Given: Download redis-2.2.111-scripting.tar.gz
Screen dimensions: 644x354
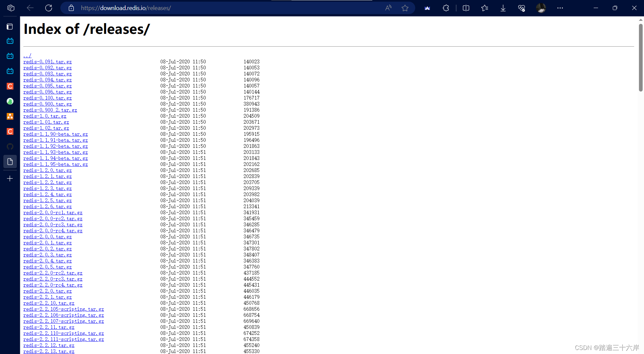Looking at the screenshot, I should pos(63,339).
